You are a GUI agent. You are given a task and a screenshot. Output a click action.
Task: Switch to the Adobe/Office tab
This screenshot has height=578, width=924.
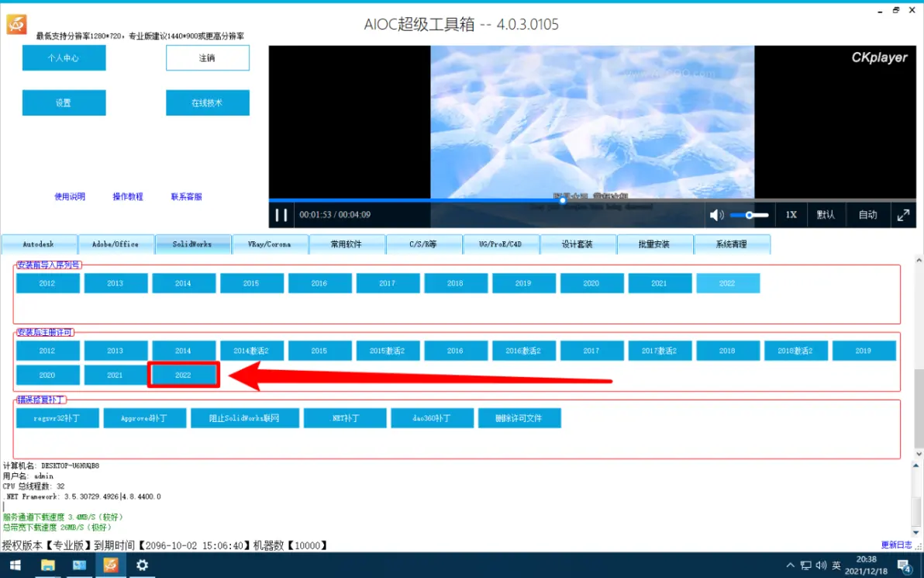click(115, 244)
